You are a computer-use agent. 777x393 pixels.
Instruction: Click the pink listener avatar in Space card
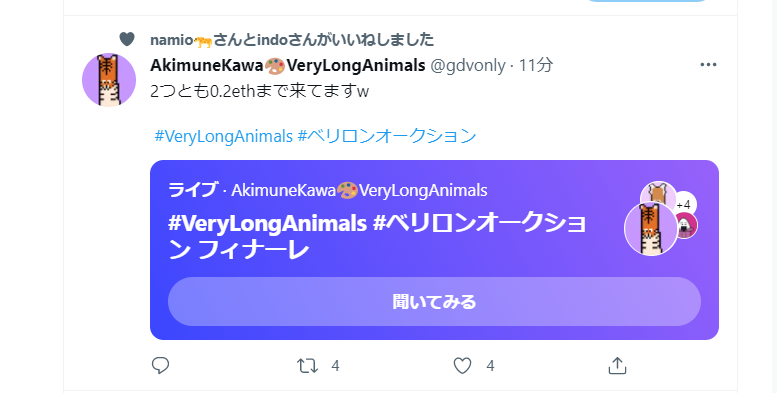pos(686,226)
